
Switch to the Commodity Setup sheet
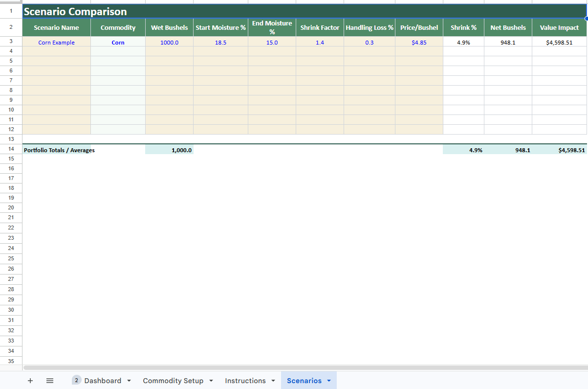tap(174, 381)
